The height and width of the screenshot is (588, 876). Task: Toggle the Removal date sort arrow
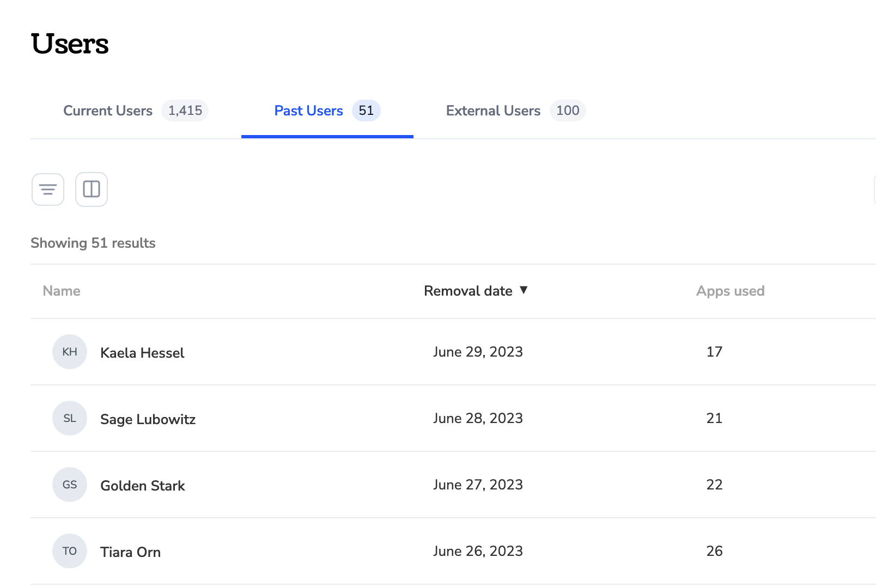tap(524, 290)
